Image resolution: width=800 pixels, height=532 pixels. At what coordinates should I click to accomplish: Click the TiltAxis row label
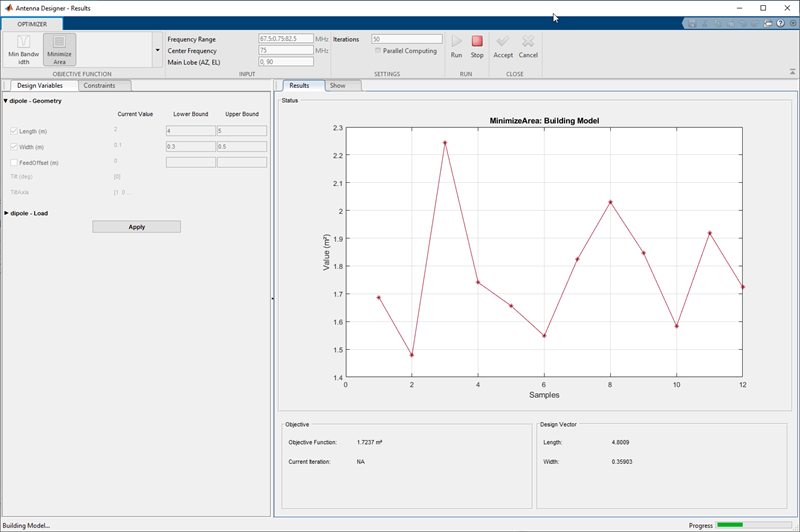tap(19, 192)
